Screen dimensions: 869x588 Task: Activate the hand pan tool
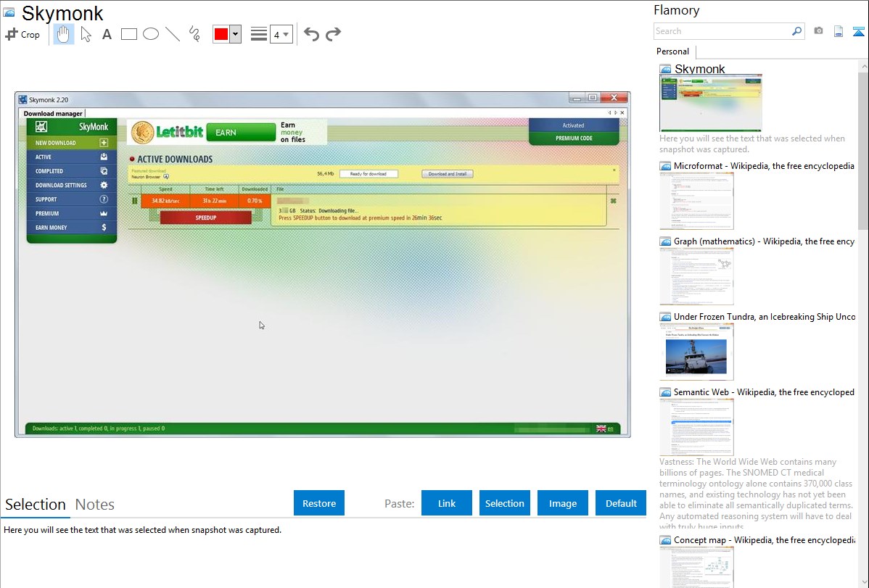63,34
